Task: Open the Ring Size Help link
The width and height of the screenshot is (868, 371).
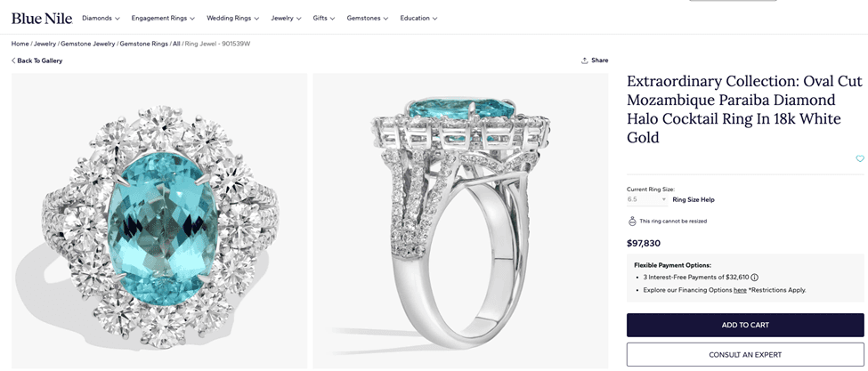Action: click(694, 199)
